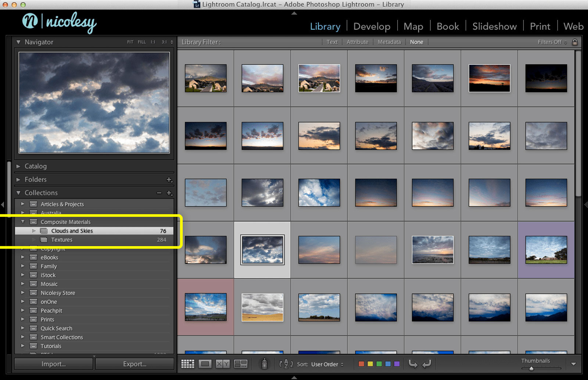Click the plus icon on Collections panel

pyautogui.click(x=169, y=193)
